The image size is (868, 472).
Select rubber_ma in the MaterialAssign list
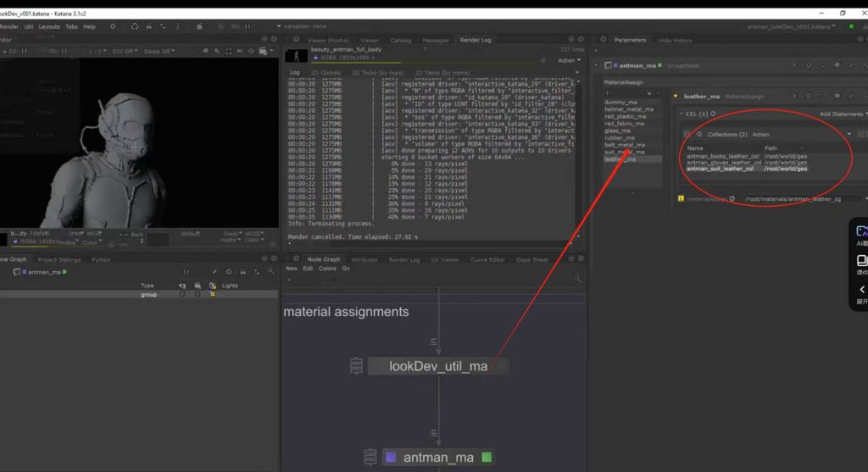coord(618,137)
